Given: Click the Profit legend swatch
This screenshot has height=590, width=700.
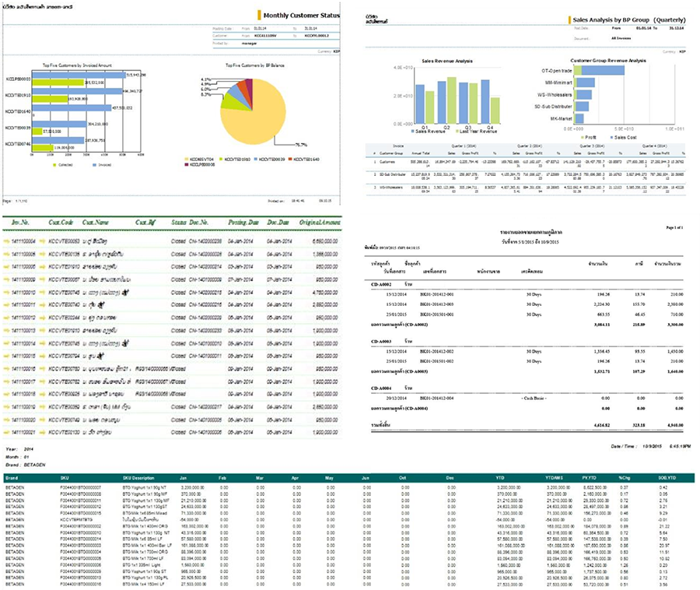Looking at the screenshot, I should tap(582, 137).
